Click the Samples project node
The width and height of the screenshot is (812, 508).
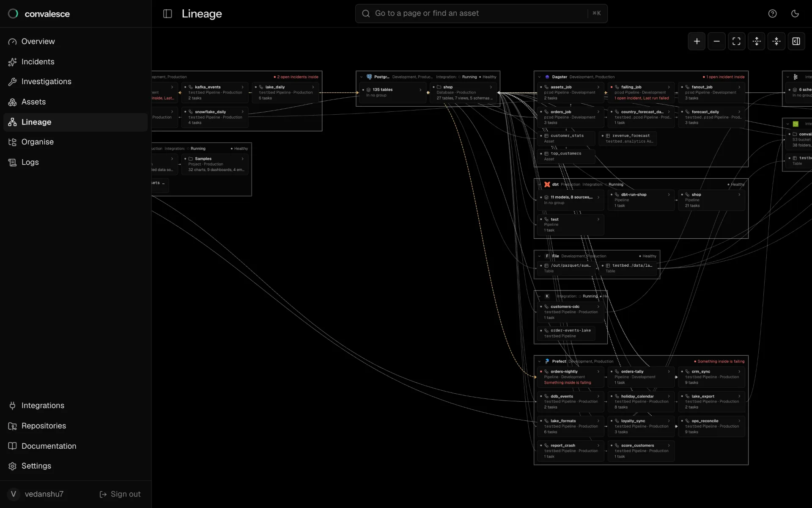click(x=215, y=164)
